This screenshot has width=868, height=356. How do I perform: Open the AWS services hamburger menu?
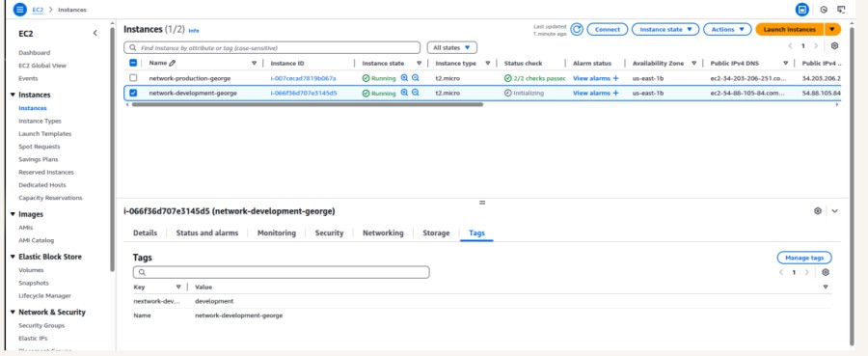pos(19,10)
